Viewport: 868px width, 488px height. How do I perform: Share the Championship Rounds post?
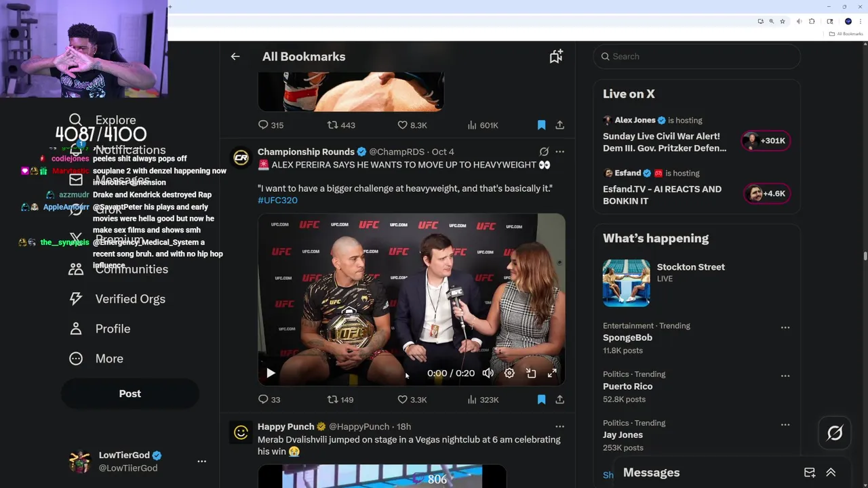pyautogui.click(x=559, y=400)
